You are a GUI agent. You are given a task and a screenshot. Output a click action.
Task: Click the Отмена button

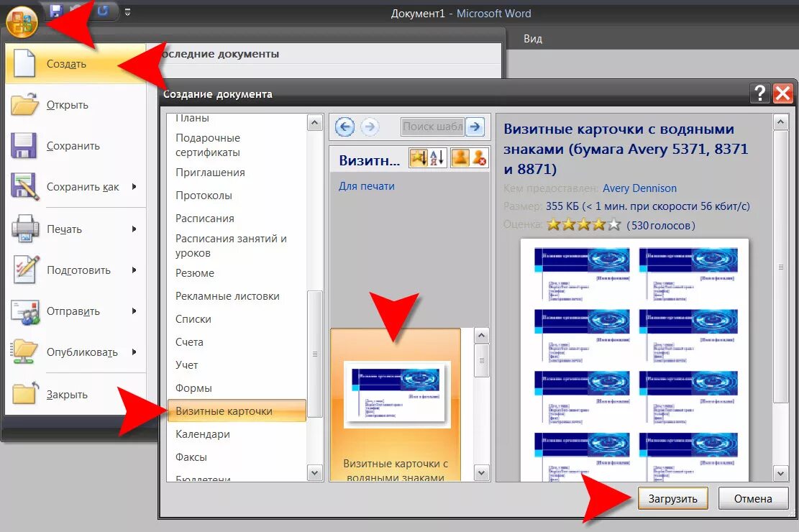pyautogui.click(x=753, y=498)
